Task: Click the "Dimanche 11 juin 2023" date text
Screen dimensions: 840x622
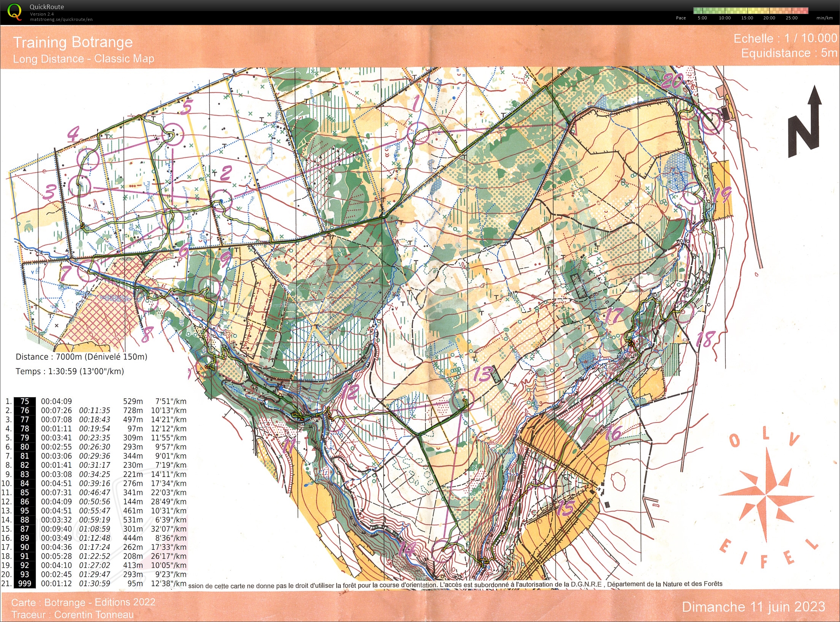Action: point(754,607)
